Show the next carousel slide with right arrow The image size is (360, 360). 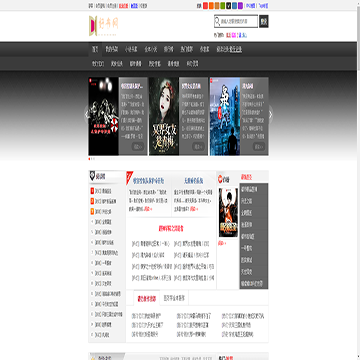270,115
